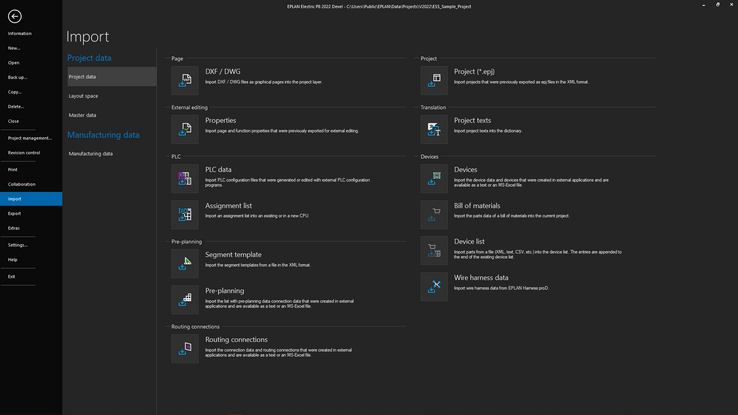Open the Extras entry
738x415 pixels.
click(31, 228)
